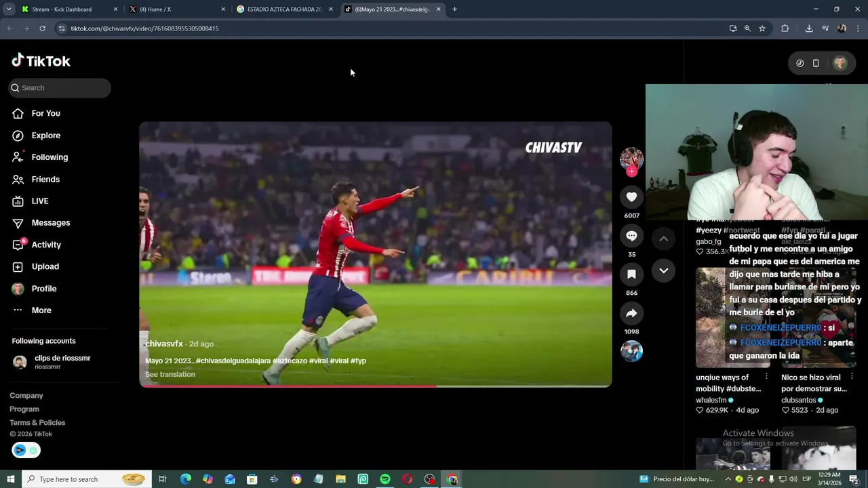Open the Chrome three-dot menu
Screen dimensions: 868x488
[x=858, y=28]
